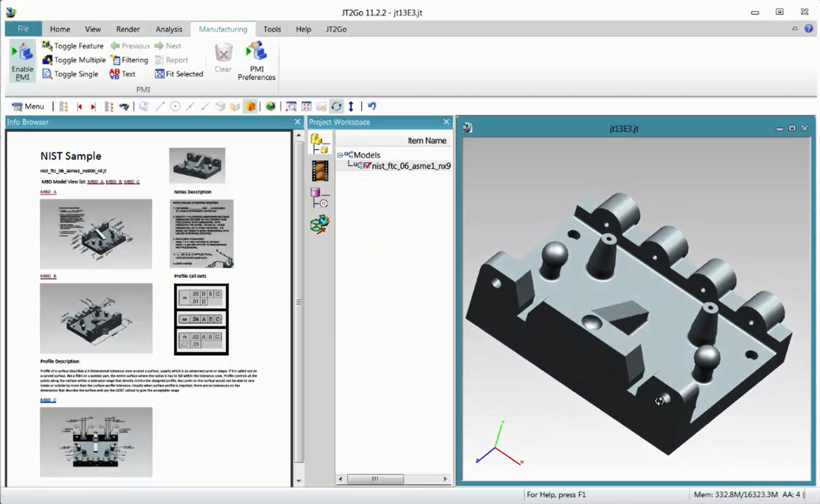820x504 pixels.
Task: Collapse the Models tree node
Action: coord(340,155)
